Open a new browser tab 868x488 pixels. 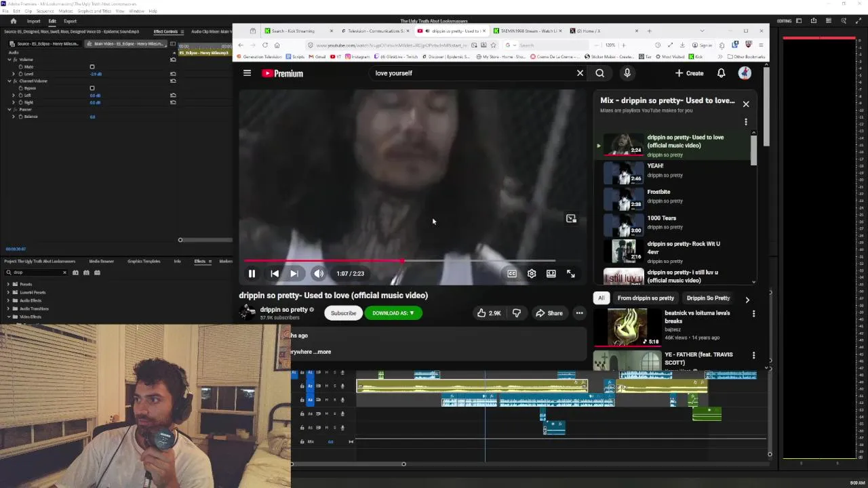click(649, 31)
